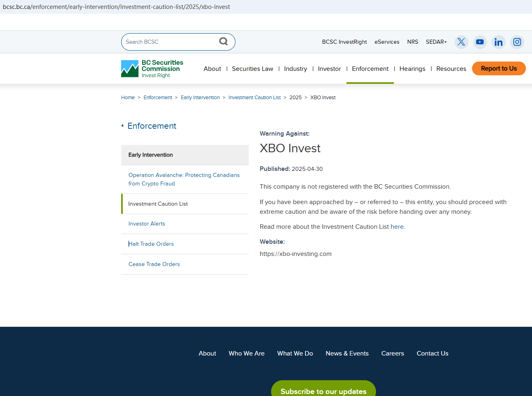The width and height of the screenshot is (532, 396).
Task: Open Halt Trade Orders sidebar link
Action: pos(185,244)
